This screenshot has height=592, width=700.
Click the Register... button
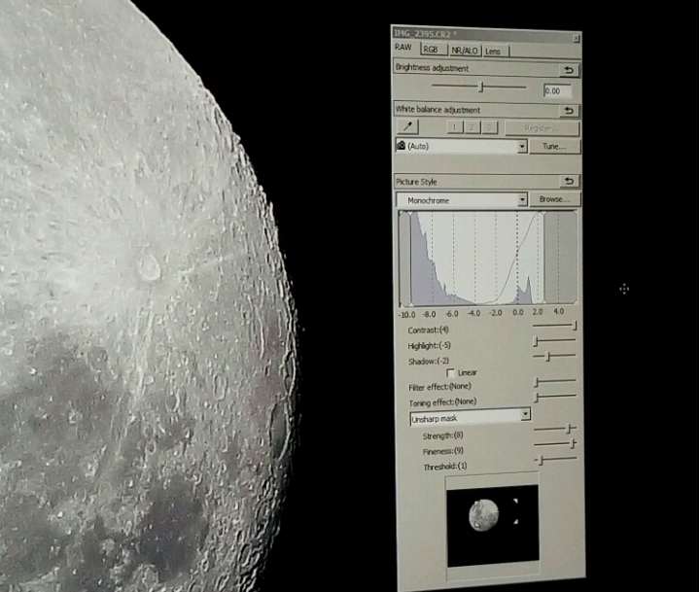coord(542,128)
